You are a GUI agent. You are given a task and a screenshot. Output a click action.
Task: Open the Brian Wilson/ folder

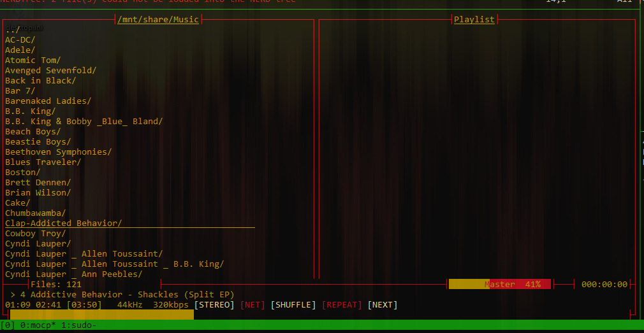pos(38,193)
